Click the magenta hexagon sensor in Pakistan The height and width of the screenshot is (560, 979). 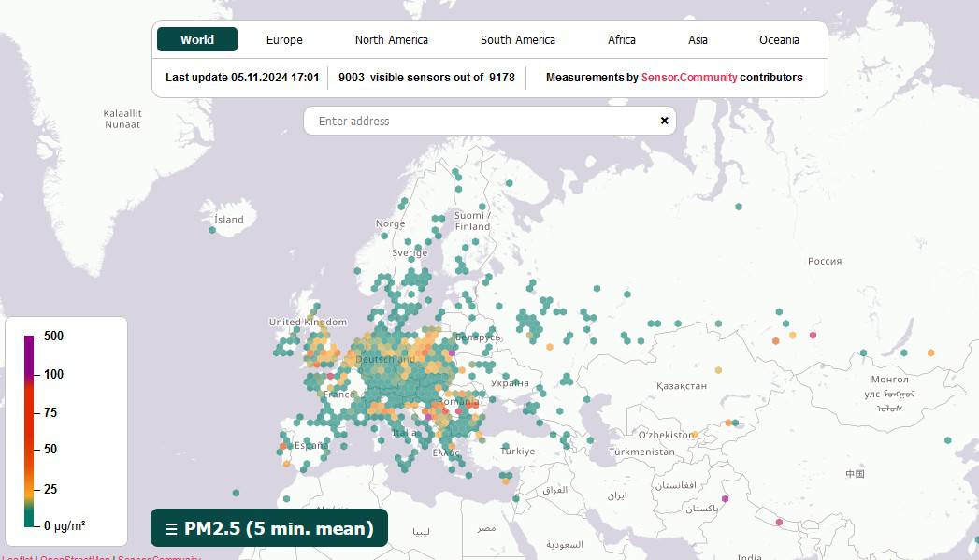point(726,498)
